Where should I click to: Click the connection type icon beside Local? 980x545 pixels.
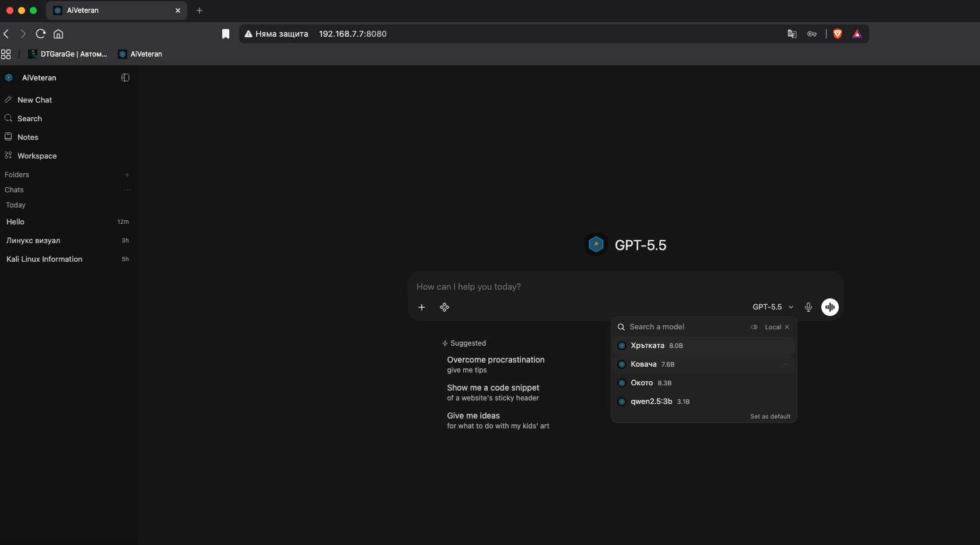click(x=754, y=327)
